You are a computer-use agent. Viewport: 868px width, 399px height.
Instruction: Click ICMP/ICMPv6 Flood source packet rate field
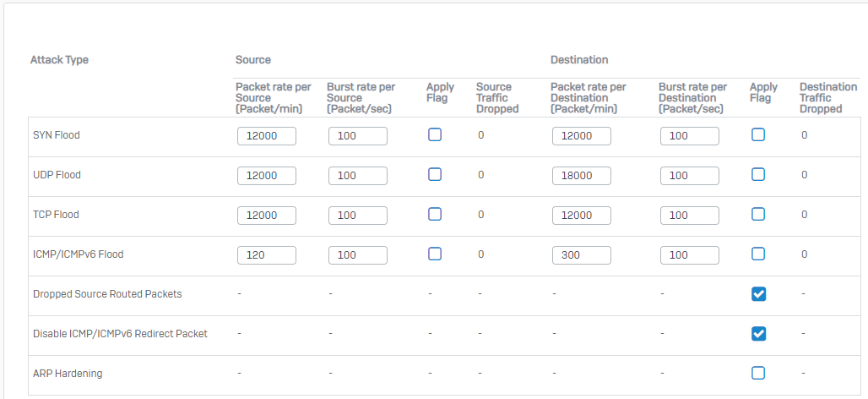coord(267,254)
